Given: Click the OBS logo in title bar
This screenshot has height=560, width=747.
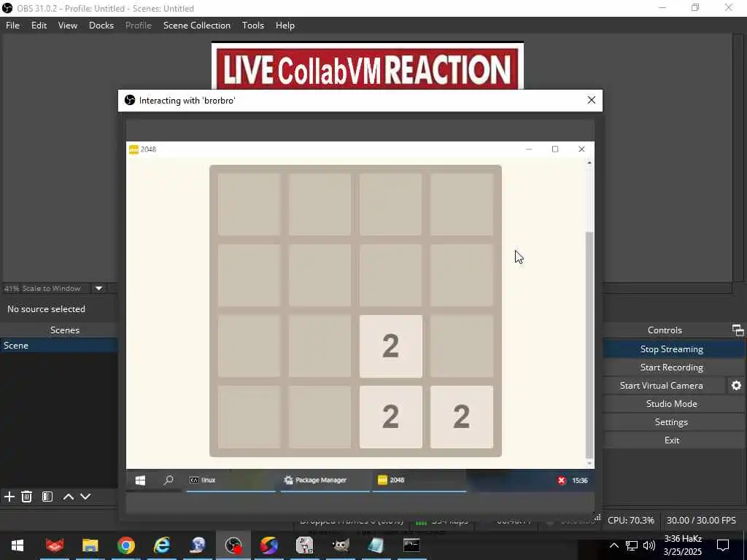Looking at the screenshot, I should (7, 8).
